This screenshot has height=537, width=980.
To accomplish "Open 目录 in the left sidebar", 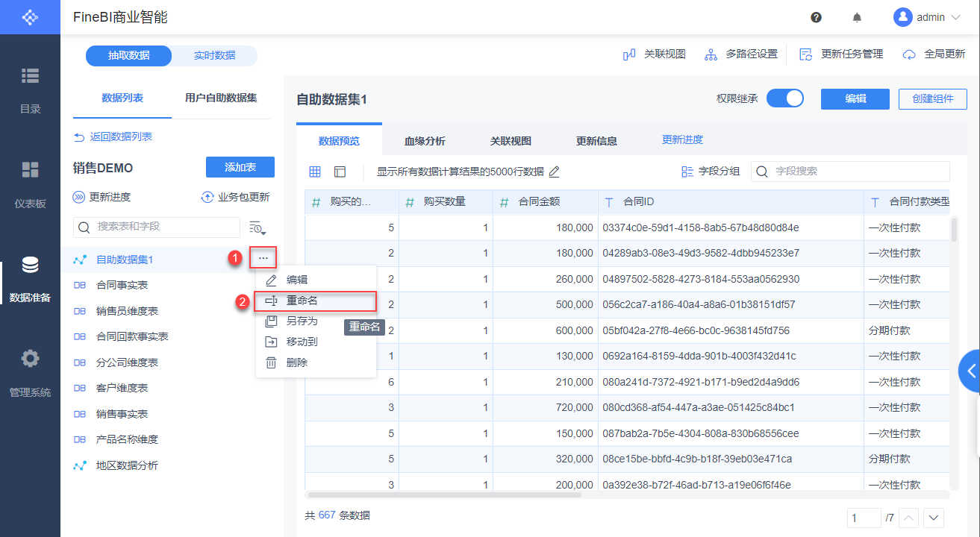I will 30,90.
